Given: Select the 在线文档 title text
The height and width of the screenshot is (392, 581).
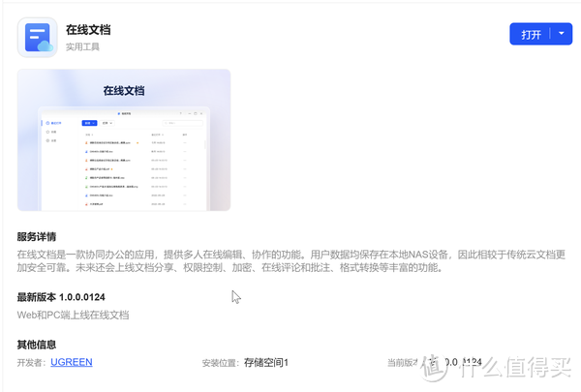Looking at the screenshot, I should click(x=88, y=30).
